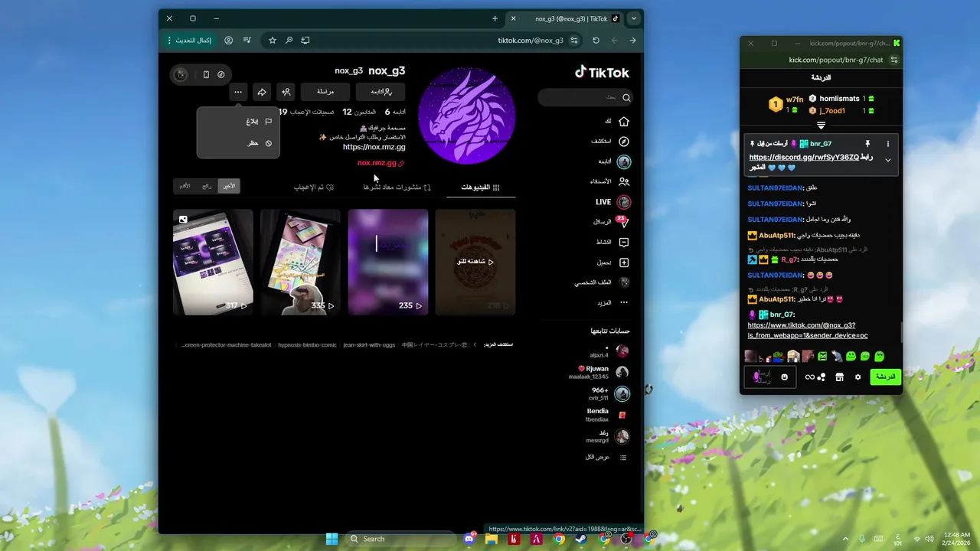Image resolution: width=980 pixels, height=551 pixels.
Task: Click the share arrow icon on the profile
Action: point(262,92)
